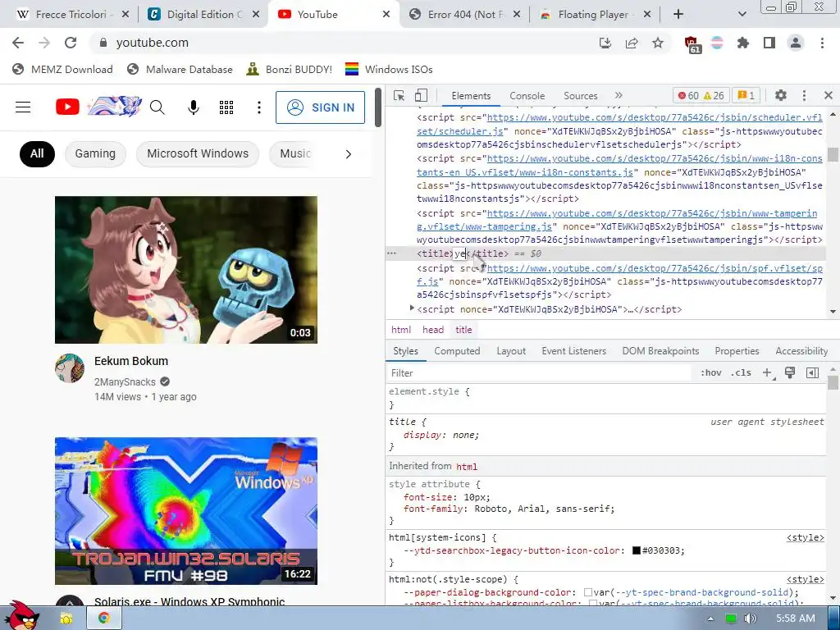The width and height of the screenshot is (840, 630).
Task: Click the scheduler.js script source link
Action: click(x=619, y=125)
